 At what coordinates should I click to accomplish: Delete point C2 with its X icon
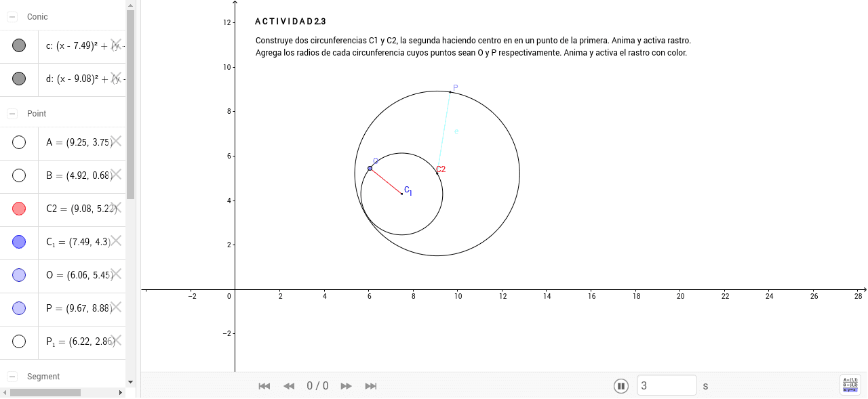[x=116, y=207]
